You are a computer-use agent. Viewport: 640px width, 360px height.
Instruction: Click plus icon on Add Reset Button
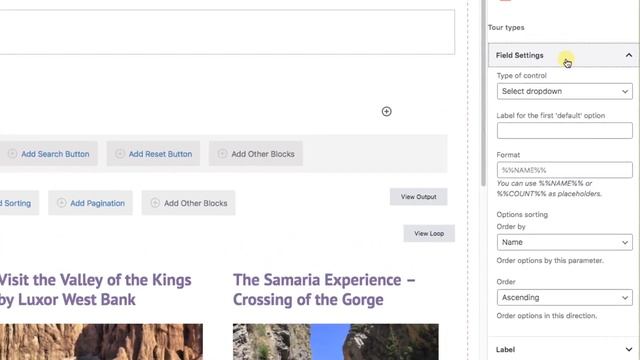click(x=120, y=154)
